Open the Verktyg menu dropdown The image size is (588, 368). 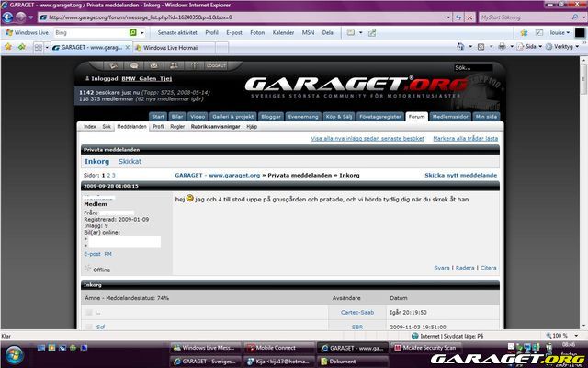[562, 47]
